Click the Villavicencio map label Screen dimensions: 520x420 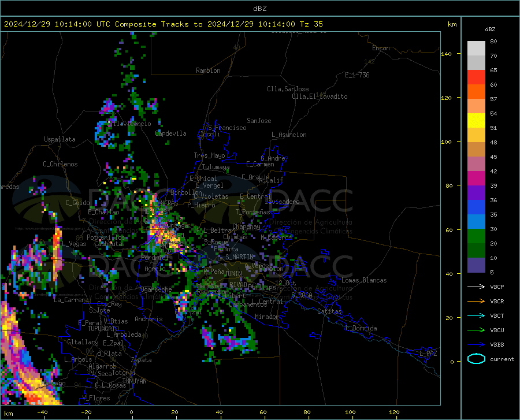[129, 124]
